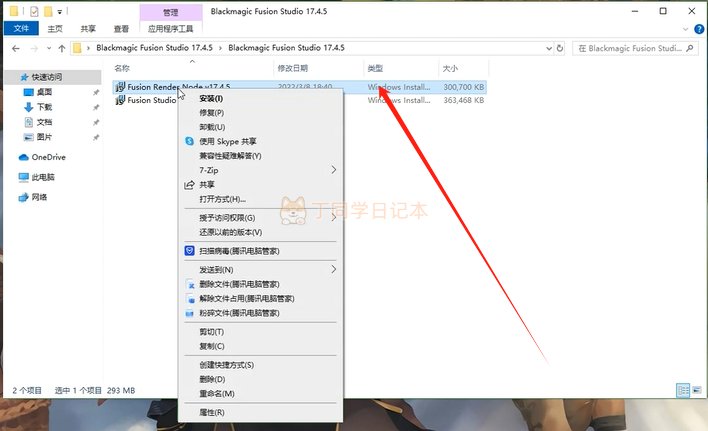
Task: Share file using Skype icon entry
Action: (x=190, y=141)
